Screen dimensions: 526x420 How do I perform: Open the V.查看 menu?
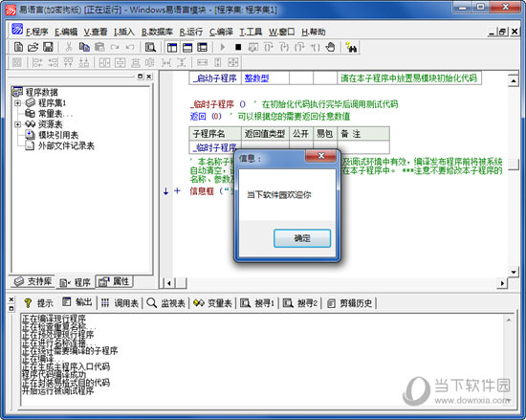point(96,32)
